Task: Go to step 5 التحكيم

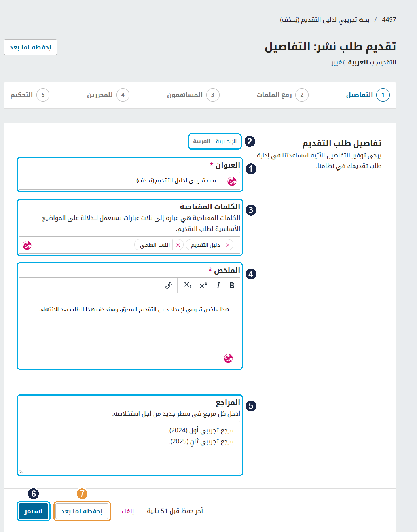Action: coord(30,95)
